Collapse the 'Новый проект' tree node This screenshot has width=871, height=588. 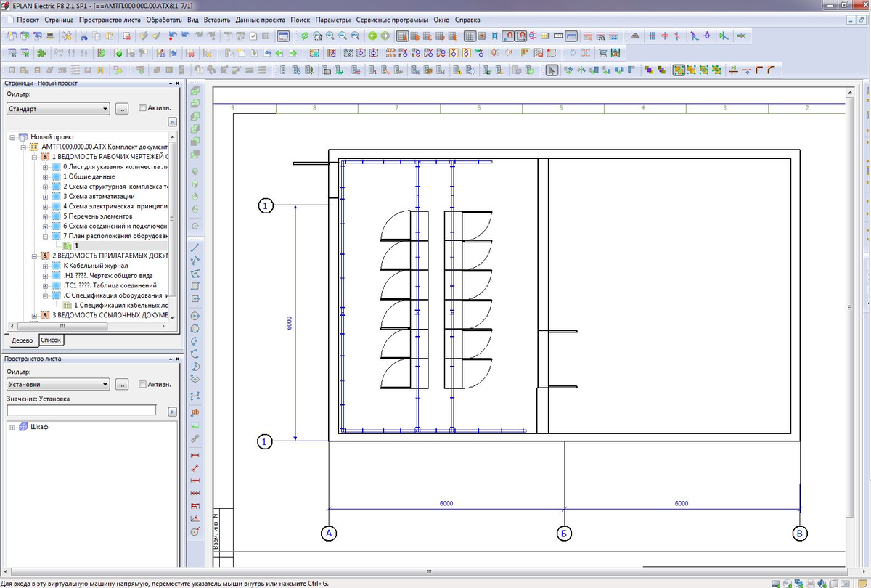pyautogui.click(x=12, y=136)
